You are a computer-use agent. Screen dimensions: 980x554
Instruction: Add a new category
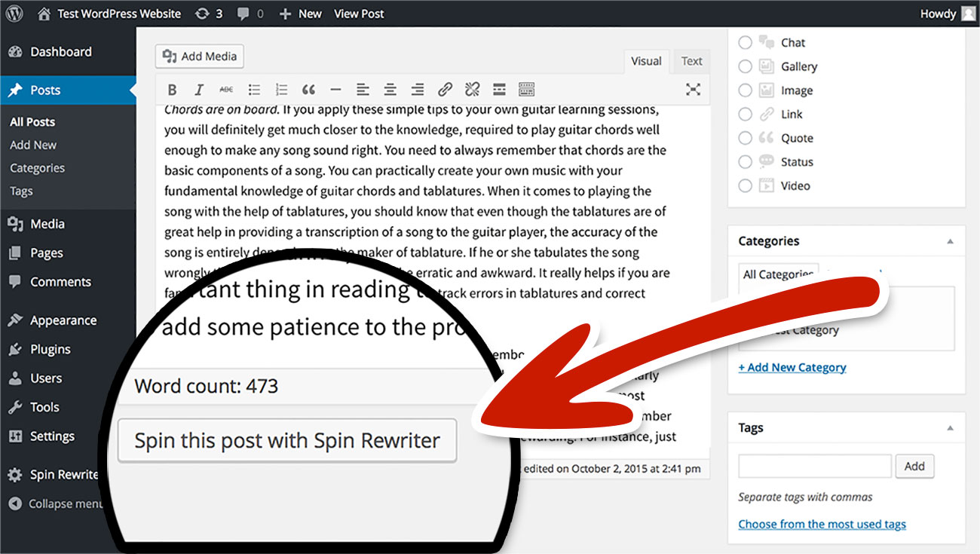[792, 367]
